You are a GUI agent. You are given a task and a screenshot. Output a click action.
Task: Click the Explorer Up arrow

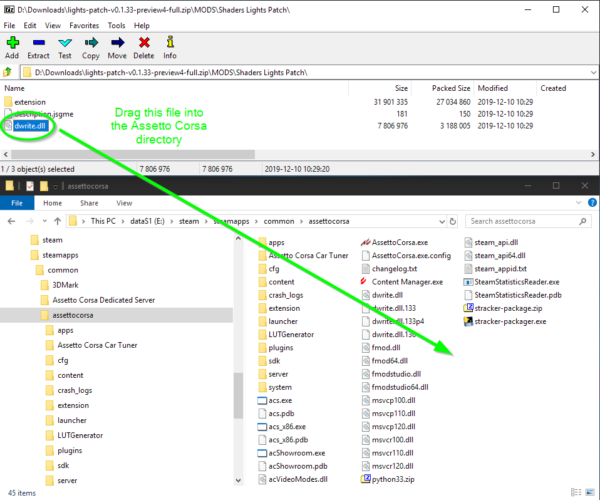click(x=57, y=221)
